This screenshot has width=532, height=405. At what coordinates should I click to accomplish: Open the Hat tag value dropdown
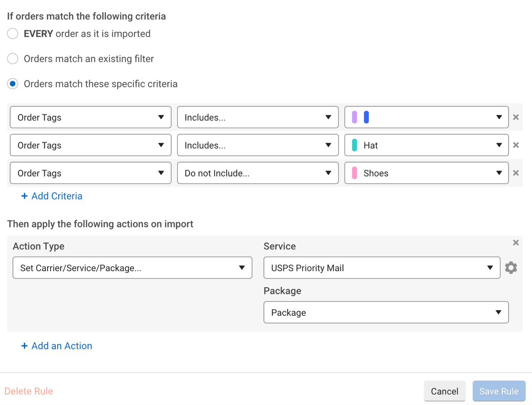(x=426, y=145)
